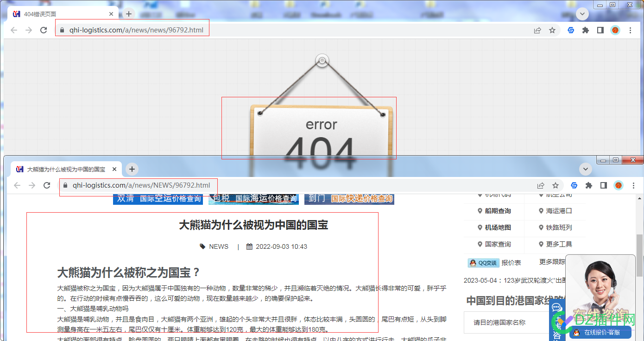Click the 在线报价-客服 button
This screenshot has width=644, height=341.
tap(600, 332)
